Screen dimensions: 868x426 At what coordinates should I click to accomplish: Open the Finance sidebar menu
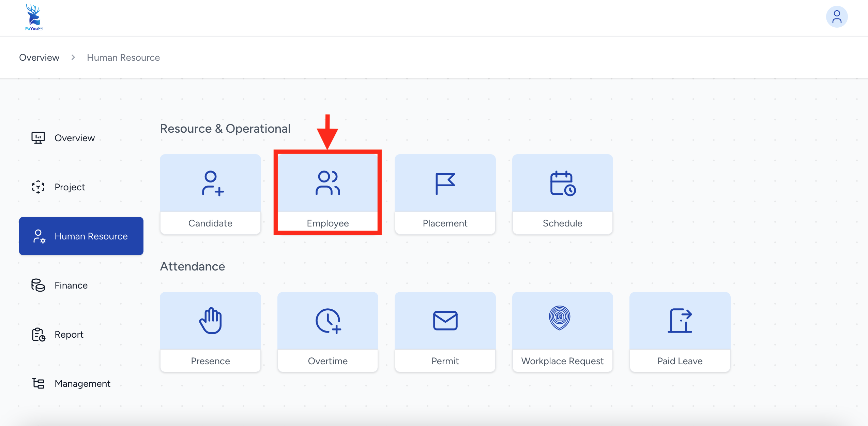click(x=71, y=285)
